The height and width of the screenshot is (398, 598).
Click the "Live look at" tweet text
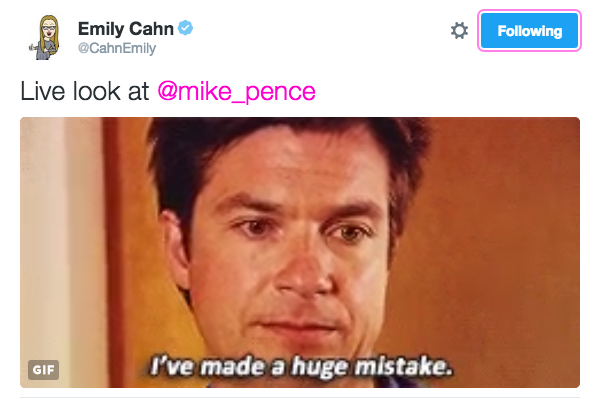[x=85, y=91]
